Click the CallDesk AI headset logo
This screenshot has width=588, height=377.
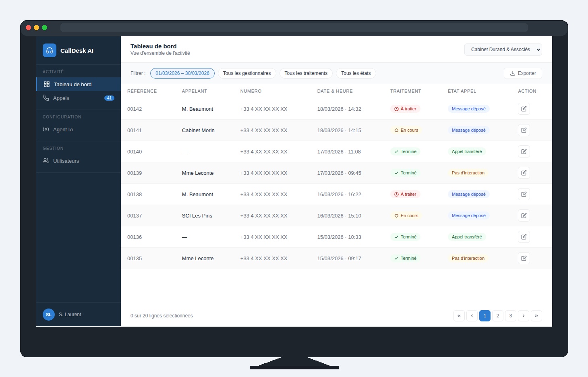click(50, 50)
